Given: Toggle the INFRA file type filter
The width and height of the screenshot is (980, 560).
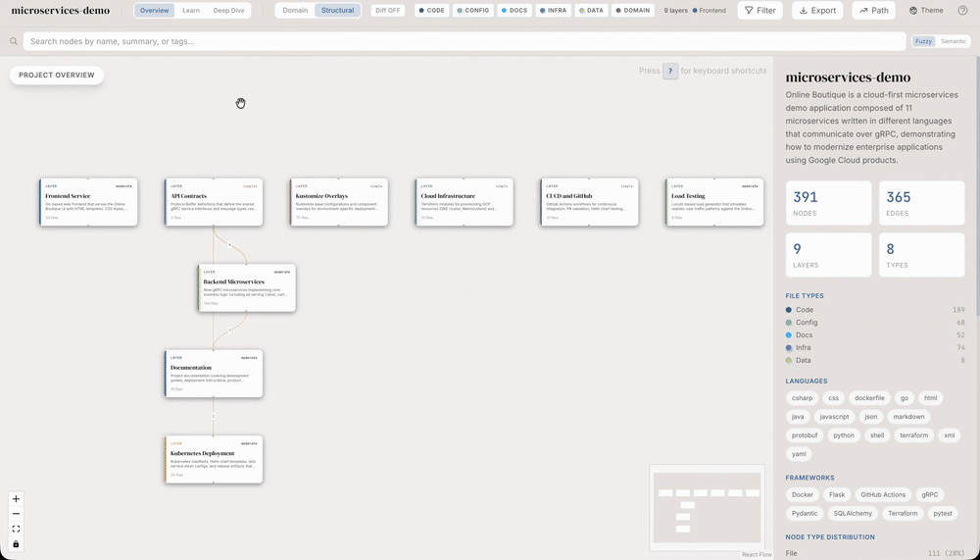Looking at the screenshot, I should pos(553,10).
